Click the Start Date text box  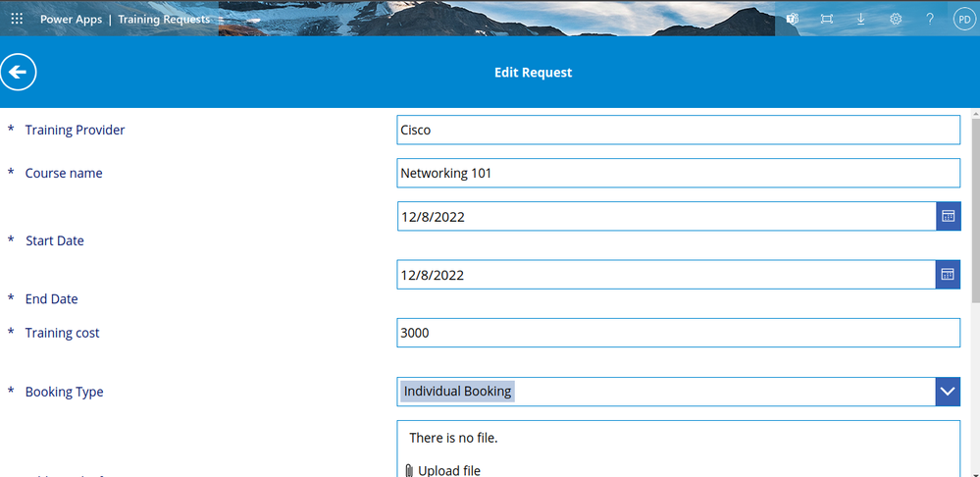tap(667, 216)
